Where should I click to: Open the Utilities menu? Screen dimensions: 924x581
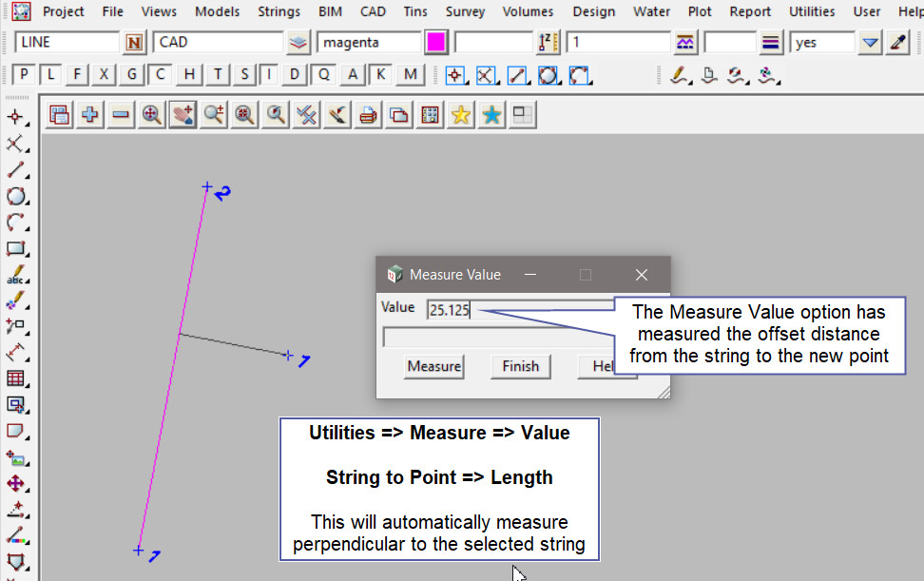tap(811, 11)
